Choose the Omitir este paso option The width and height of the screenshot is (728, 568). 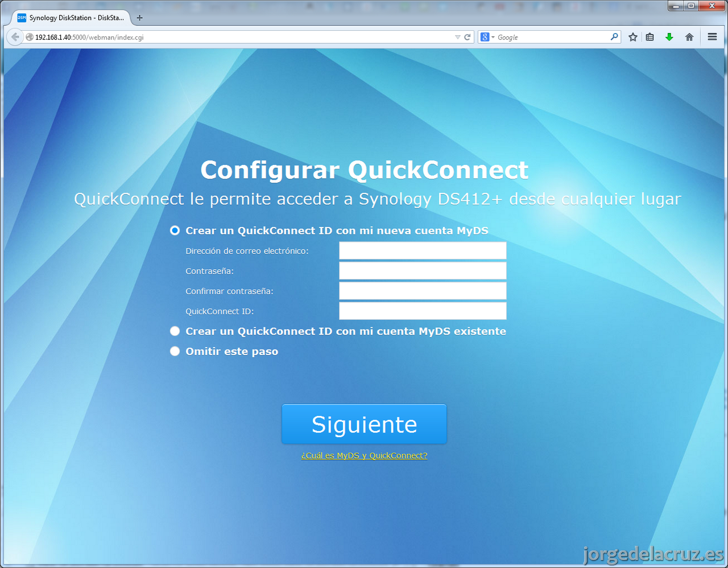tap(175, 351)
